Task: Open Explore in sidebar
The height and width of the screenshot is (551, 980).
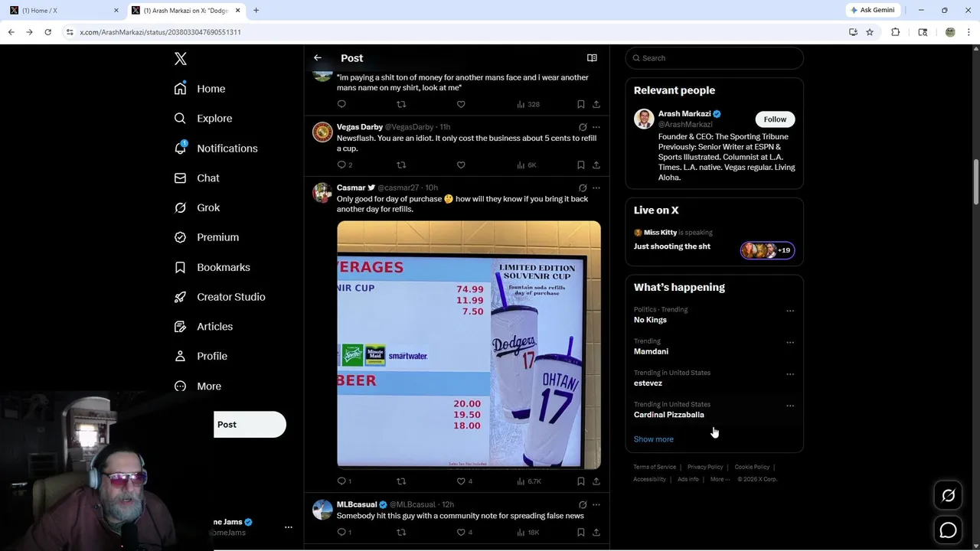Action: click(203, 119)
